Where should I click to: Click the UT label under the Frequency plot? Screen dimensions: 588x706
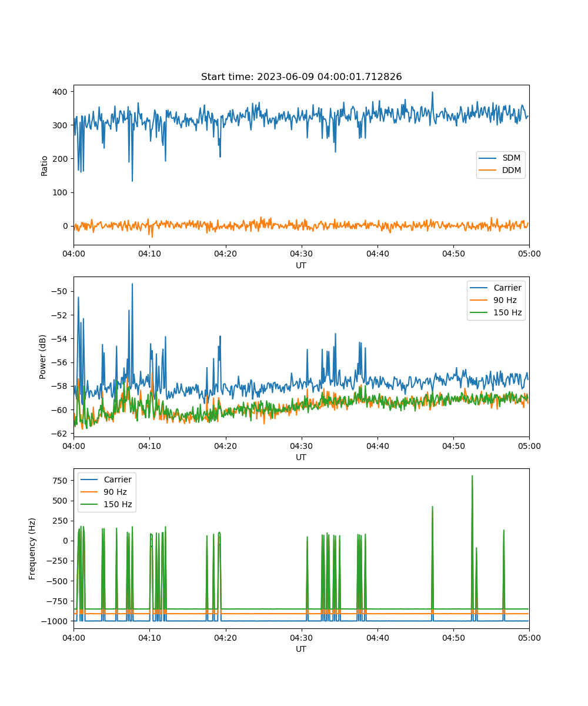(x=301, y=649)
